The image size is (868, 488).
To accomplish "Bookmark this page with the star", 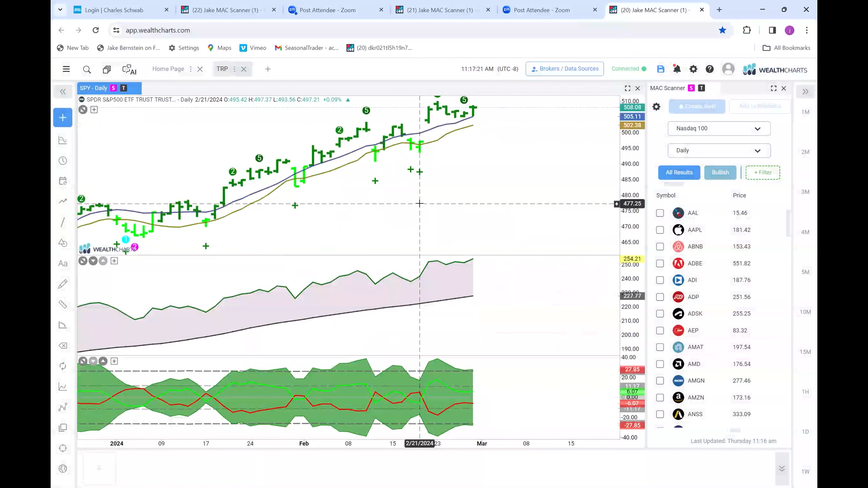I will click(x=722, y=30).
